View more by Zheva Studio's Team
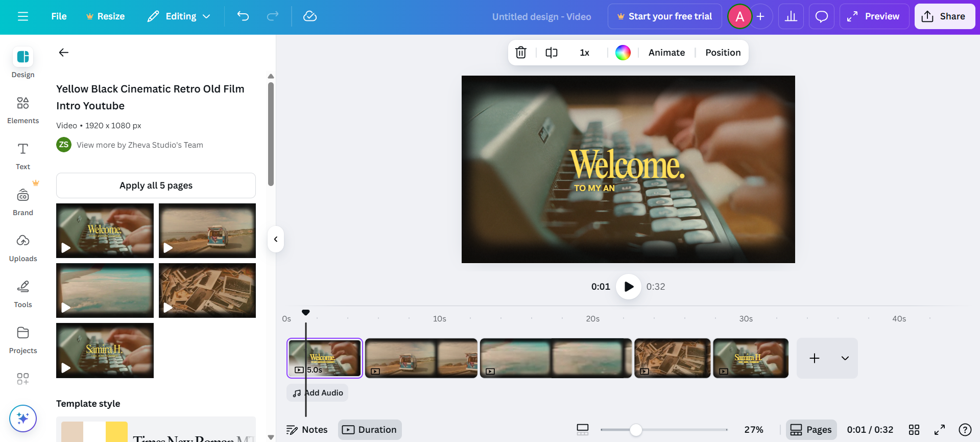 click(140, 145)
